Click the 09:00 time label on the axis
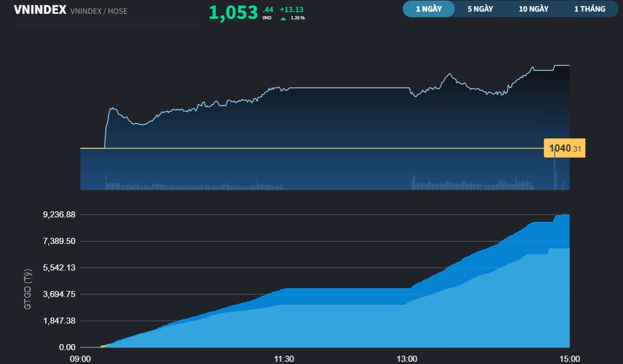 click(81, 358)
